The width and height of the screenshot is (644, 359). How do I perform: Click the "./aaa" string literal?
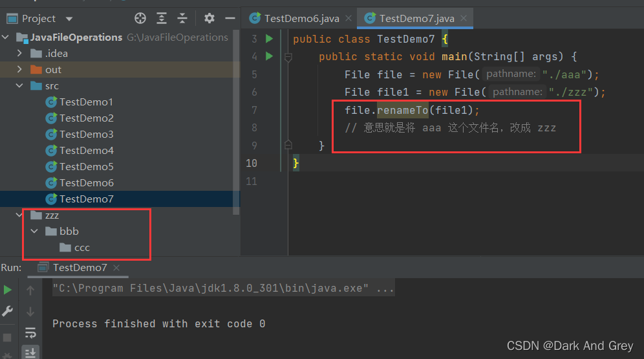click(x=564, y=75)
